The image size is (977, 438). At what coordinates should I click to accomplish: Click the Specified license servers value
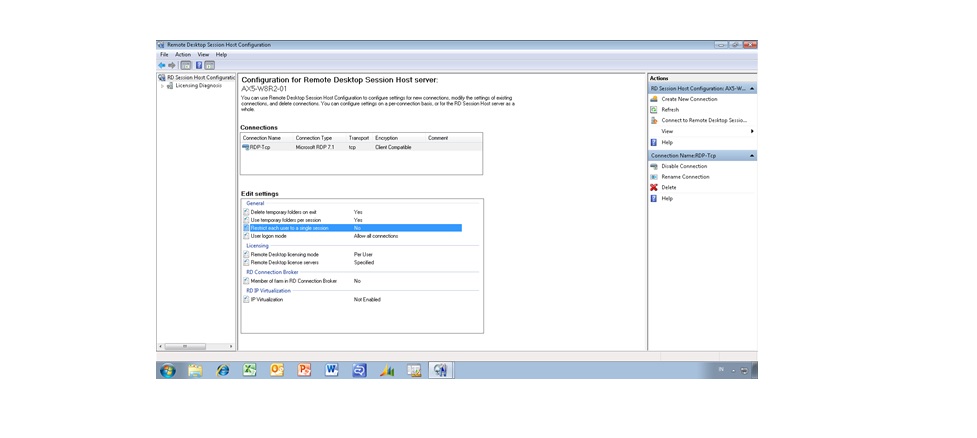point(364,262)
